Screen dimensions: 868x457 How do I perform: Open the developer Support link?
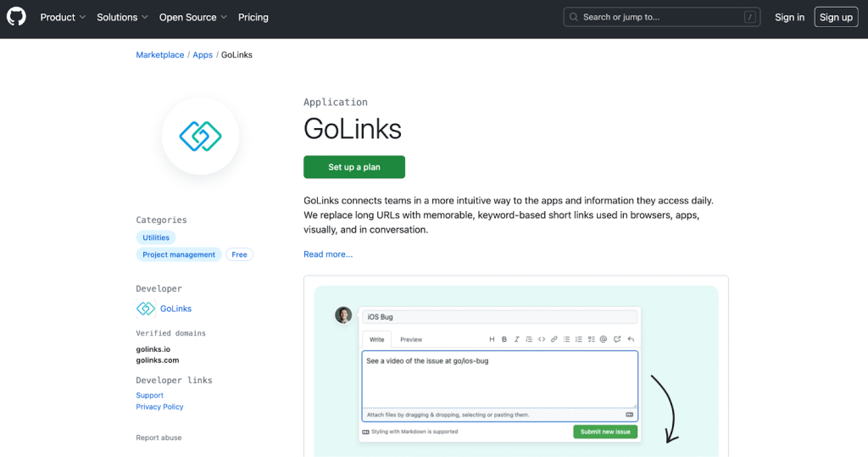149,395
